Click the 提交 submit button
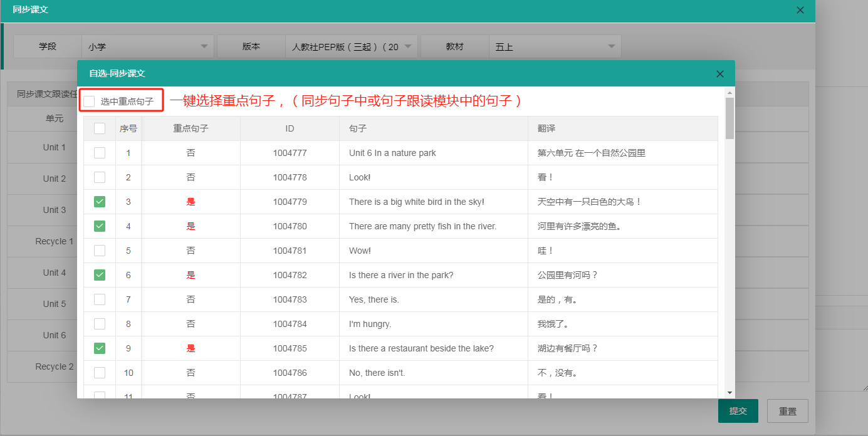 [738, 411]
